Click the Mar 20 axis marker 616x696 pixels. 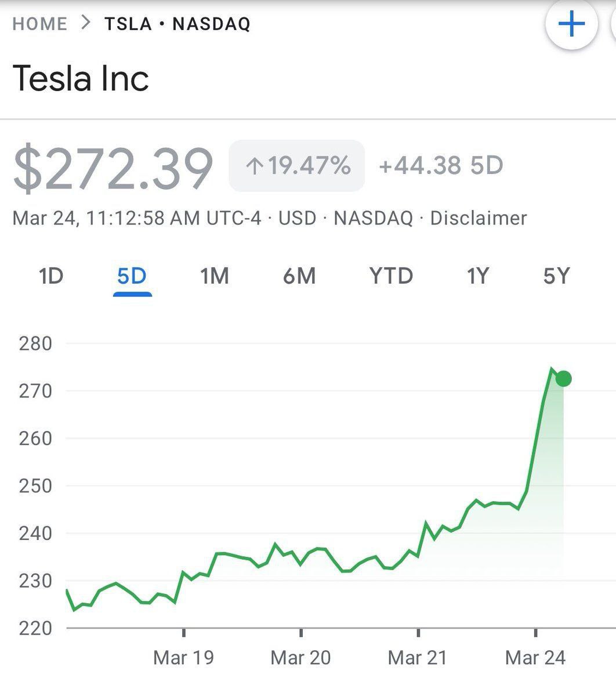[300, 658]
